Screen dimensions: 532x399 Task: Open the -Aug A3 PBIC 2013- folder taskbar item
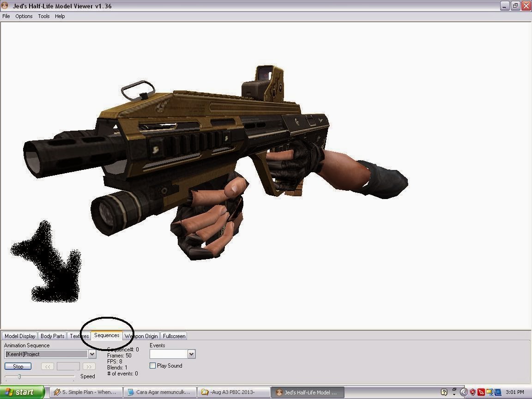point(233,392)
